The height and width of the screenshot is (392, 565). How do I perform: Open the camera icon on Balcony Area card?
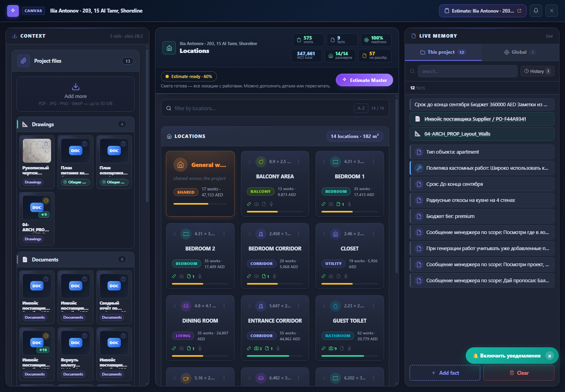click(x=256, y=204)
